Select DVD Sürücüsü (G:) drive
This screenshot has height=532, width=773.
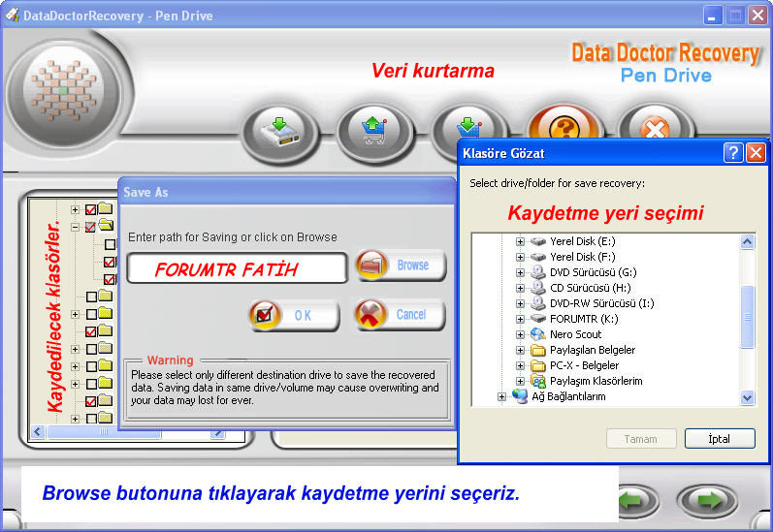pos(593,272)
